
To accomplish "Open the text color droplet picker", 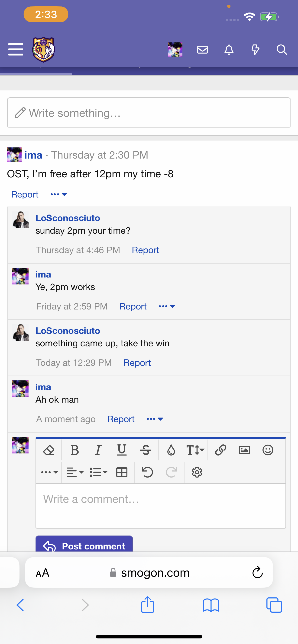I will pyautogui.click(x=171, y=450).
